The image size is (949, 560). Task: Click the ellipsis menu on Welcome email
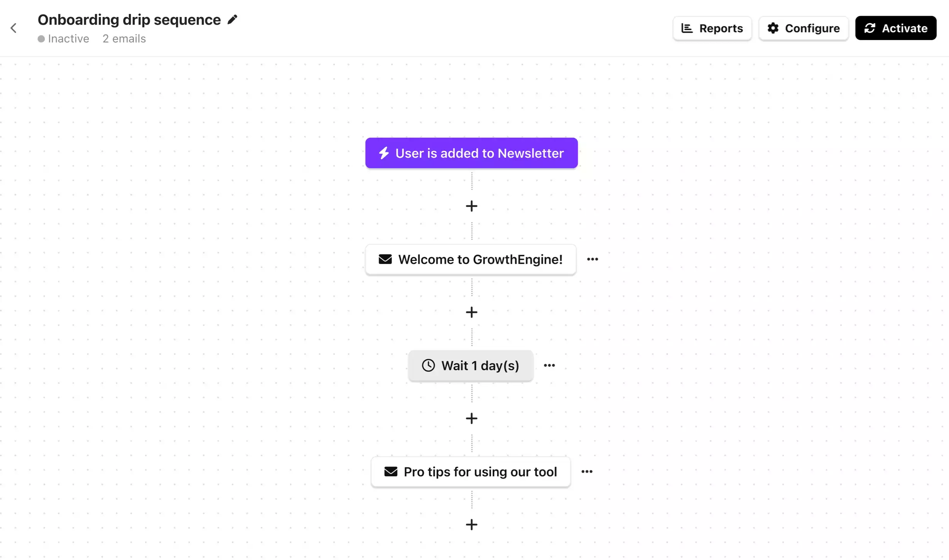point(591,259)
